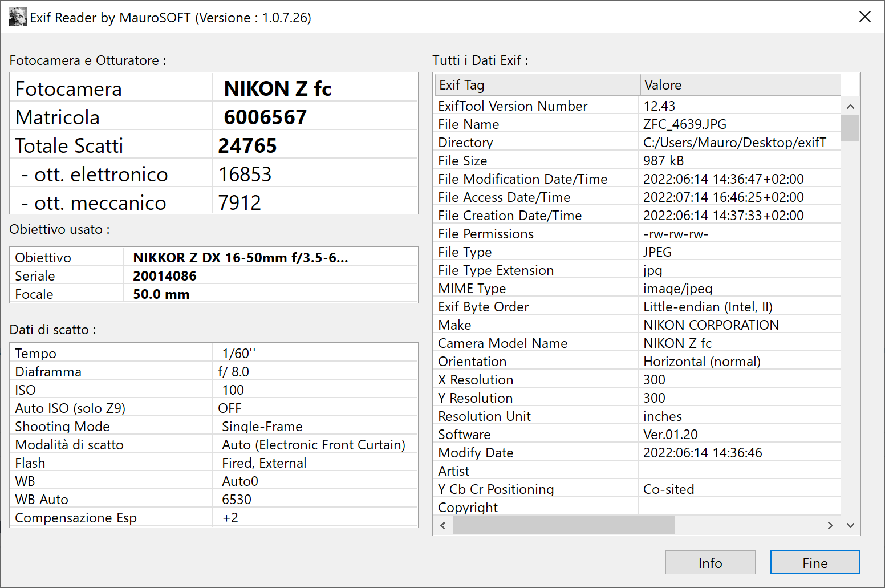Image resolution: width=885 pixels, height=588 pixels.
Task: Click the vertical scrollbar down arrow
Action: 850,525
